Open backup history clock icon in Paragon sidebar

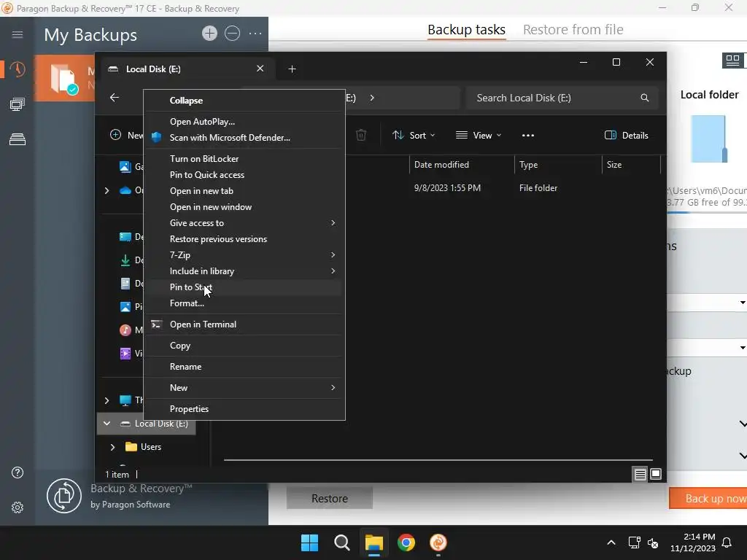(x=18, y=69)
